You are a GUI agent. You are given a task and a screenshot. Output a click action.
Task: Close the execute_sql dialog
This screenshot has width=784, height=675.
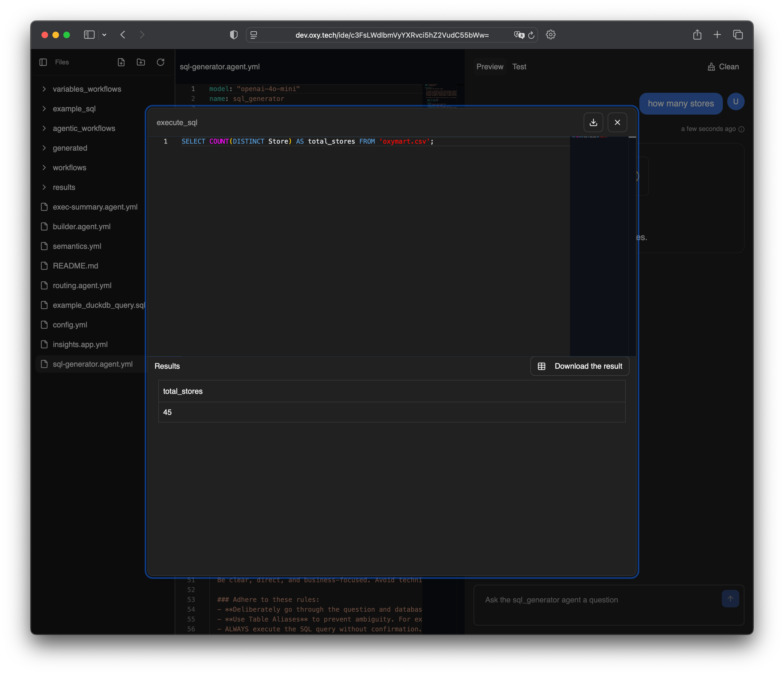617,123
